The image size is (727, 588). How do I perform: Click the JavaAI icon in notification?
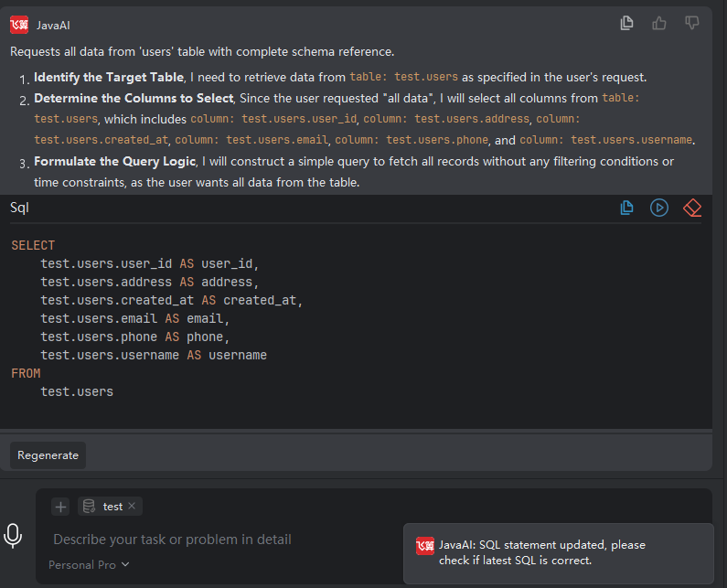coord(425,545)
